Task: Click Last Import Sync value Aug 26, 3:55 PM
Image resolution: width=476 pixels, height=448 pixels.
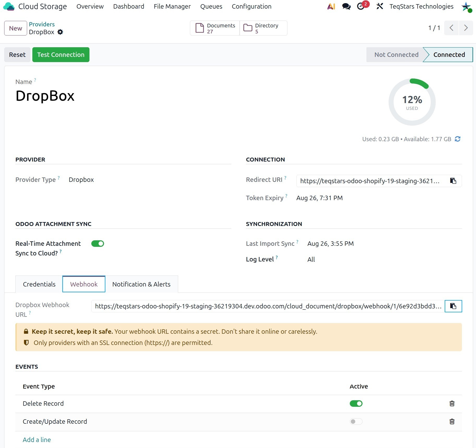Action: [330, 244]
